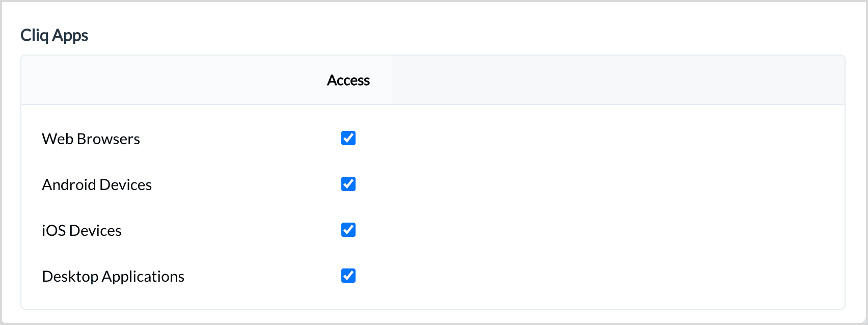Uncheck the Web Browsers access checkbox
Screen dimensions: 868x325
coord(348,138)
